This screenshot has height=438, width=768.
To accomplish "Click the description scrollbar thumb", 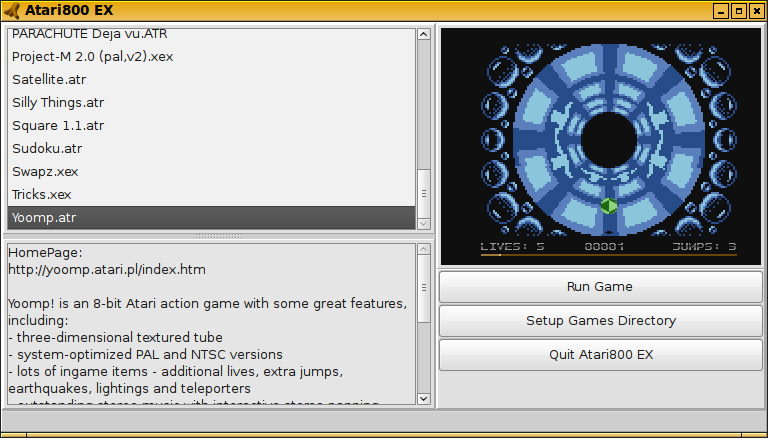I will (424, 289).
